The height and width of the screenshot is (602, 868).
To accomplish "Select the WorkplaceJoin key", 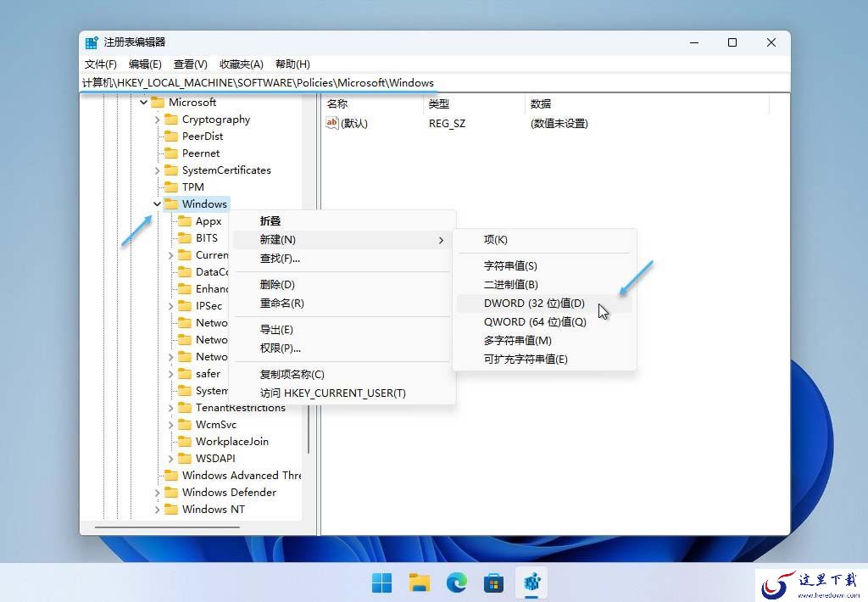I will [x=232, y=442].
